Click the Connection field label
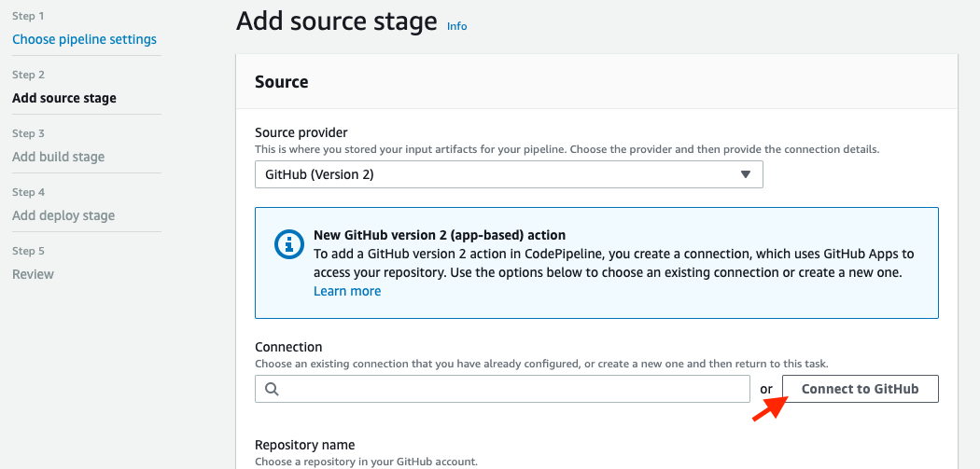980x469 pixels. [288, 347]
